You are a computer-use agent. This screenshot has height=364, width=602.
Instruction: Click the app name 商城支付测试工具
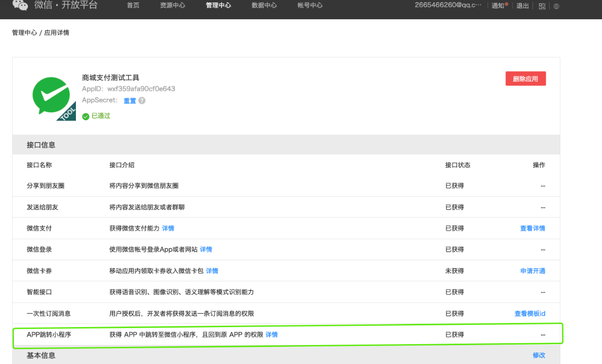(111, 78)
